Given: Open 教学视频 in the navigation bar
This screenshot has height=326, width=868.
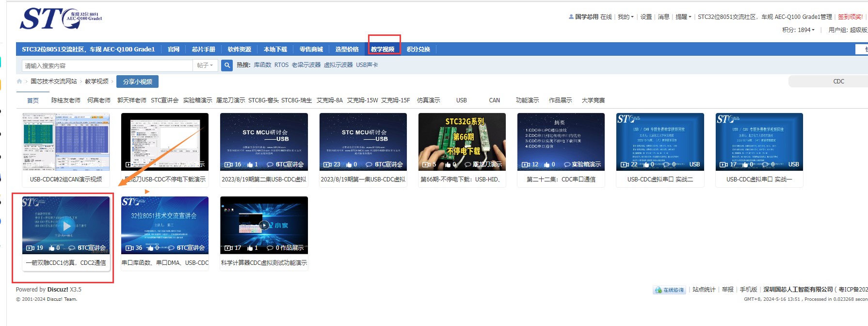Looking at the screenshot, I should [x=383, y=49].
